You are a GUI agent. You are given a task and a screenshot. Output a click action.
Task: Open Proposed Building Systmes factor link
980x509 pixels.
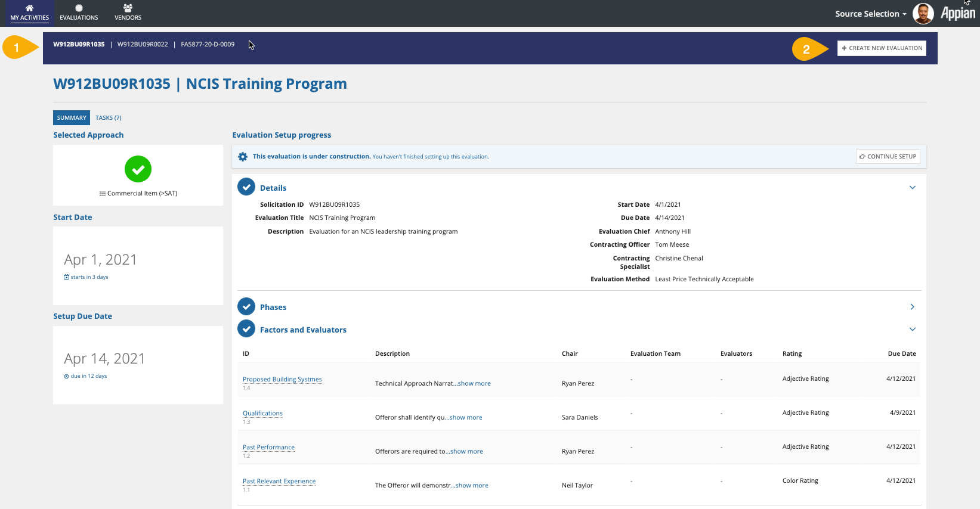pyautogui.click(x=282, y=379)
